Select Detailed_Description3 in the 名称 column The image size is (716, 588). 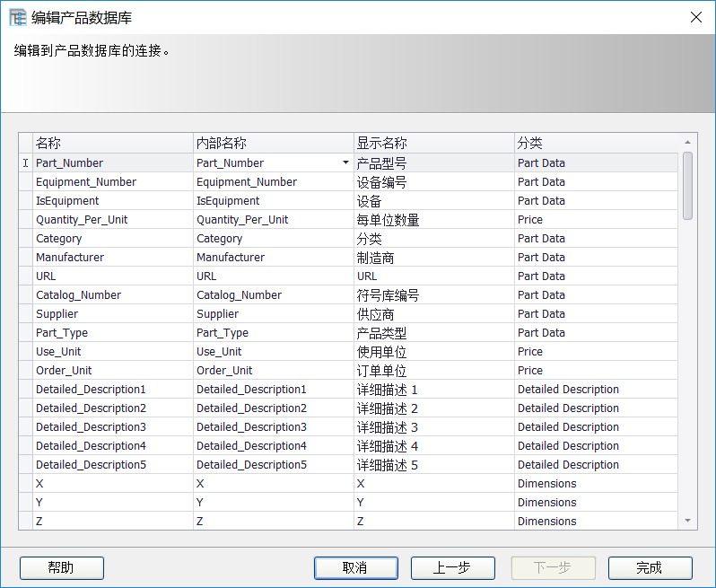pyautogui.click(x=113, y=426)
